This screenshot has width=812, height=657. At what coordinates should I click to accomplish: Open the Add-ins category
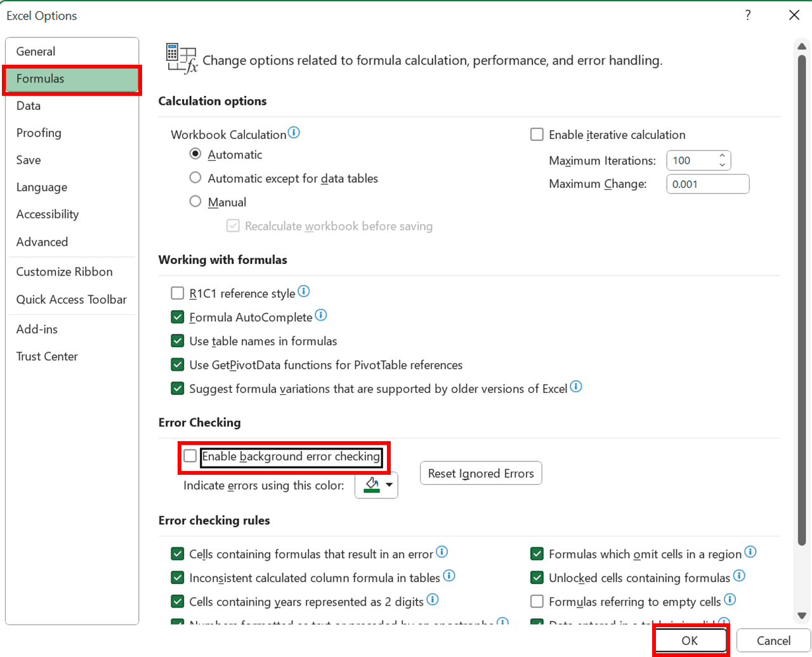pyautogui.click(x=72, y=329)
